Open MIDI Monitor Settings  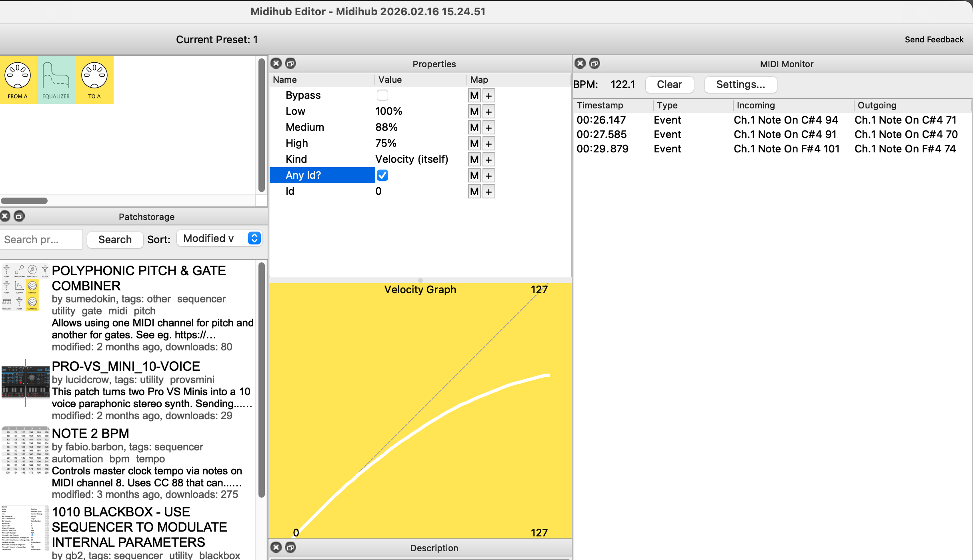coord(740,84)
